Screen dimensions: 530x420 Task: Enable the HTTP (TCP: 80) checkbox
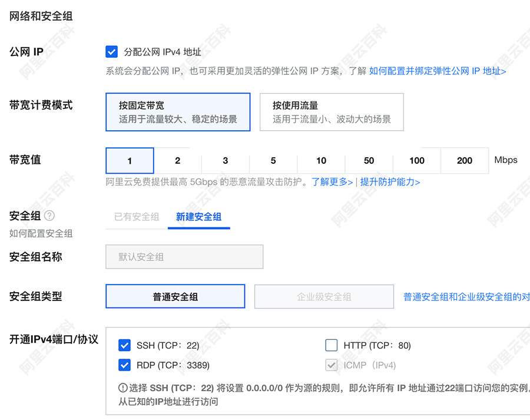click(331, 345)
